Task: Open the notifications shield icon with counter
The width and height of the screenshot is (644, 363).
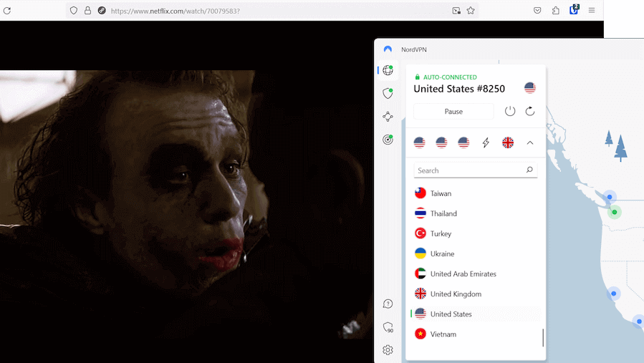Action: (388, 327)
